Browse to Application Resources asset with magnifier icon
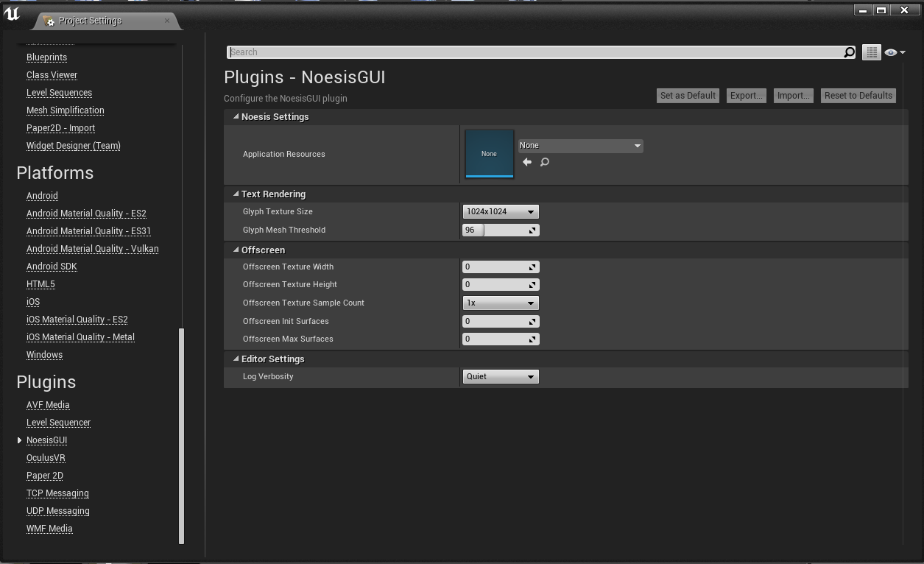This screenshot has height=564, width=924. (x=543, y=162)
